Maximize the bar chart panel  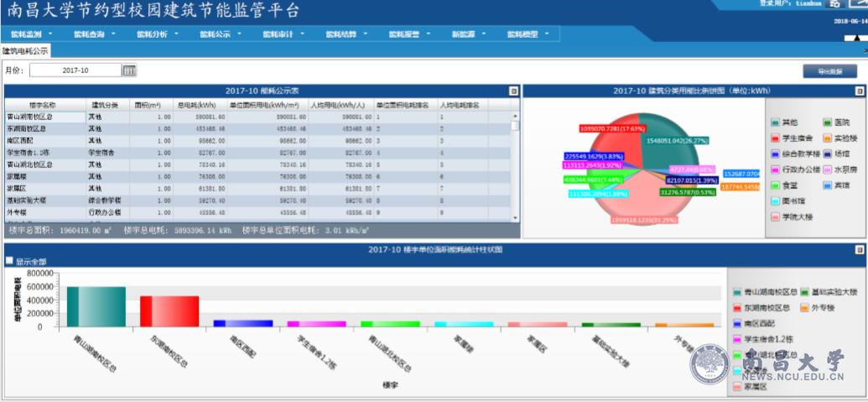[859, 250]
